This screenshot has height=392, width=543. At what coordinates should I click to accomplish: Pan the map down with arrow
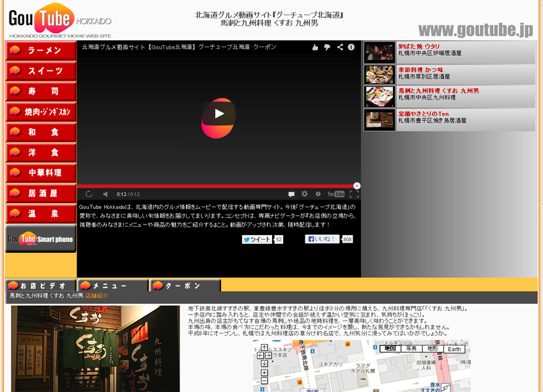[264, 363]
